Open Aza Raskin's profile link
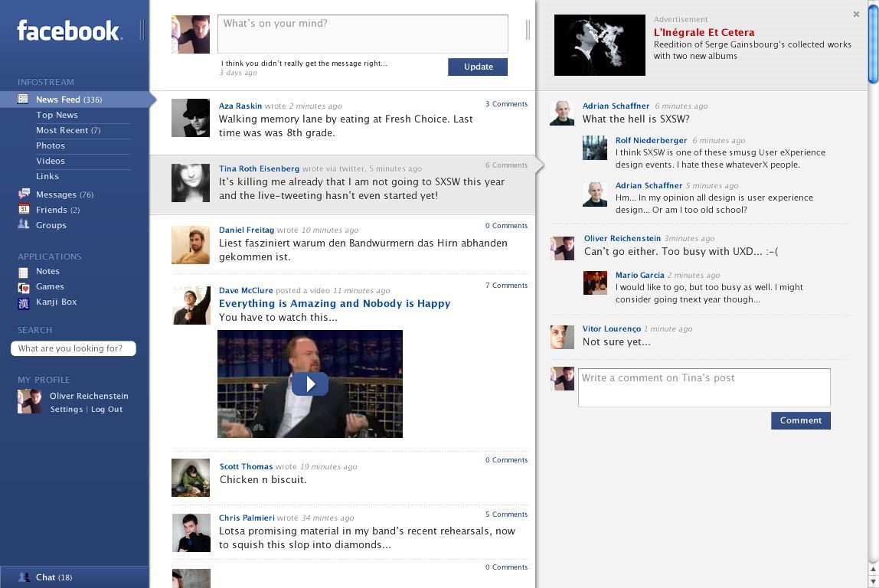This screenshot has width=879, height=588. [x=240, y=106]
